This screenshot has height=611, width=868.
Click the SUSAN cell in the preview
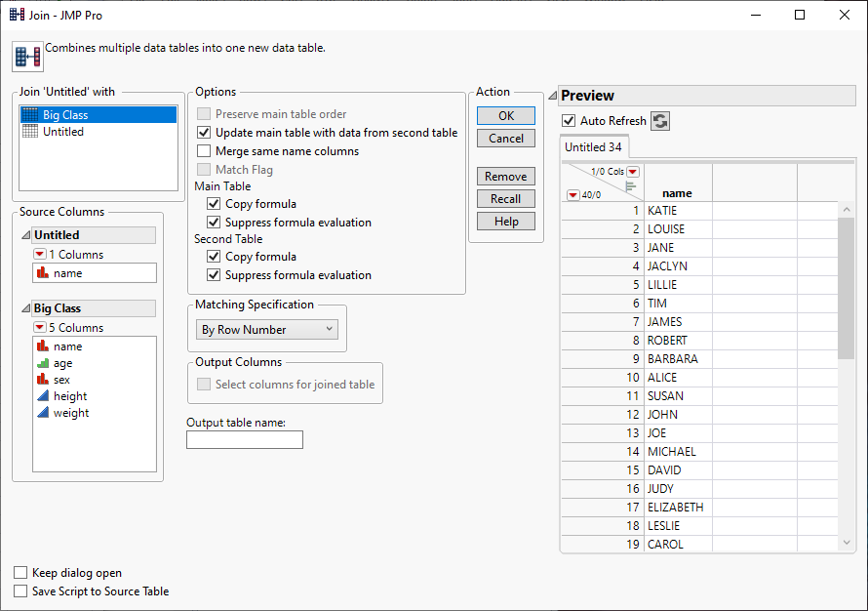tap(678, 396)
